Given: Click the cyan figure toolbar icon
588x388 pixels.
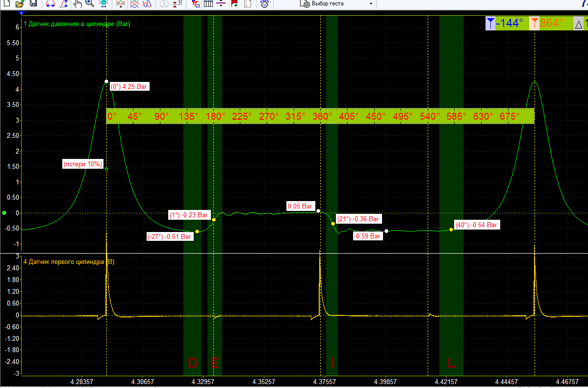Looking at the screenshot, I should (x=104, y=4).
